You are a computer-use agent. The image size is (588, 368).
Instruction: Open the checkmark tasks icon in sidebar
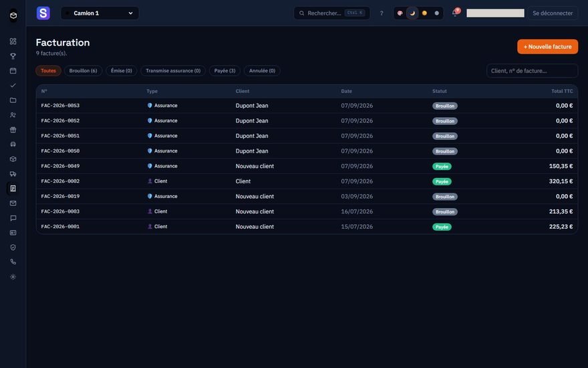[13, 86]
